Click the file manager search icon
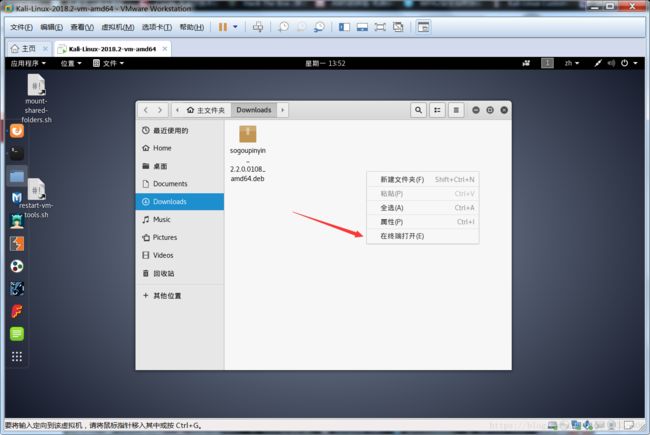The width and height of the screenshot is (650, 435). coord(418,110)
